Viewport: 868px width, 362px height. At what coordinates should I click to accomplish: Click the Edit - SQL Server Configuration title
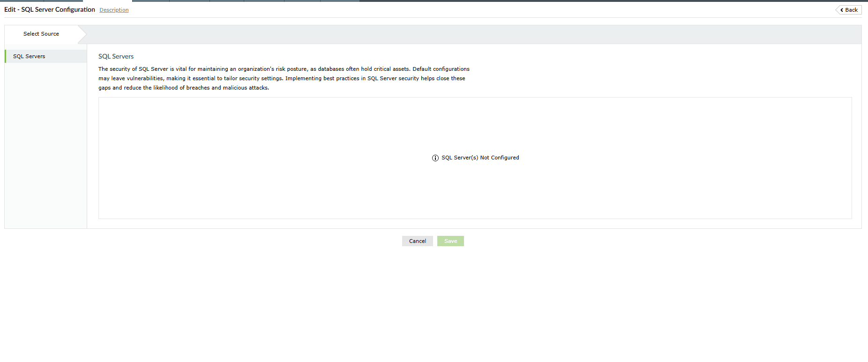tap(50, 9)
